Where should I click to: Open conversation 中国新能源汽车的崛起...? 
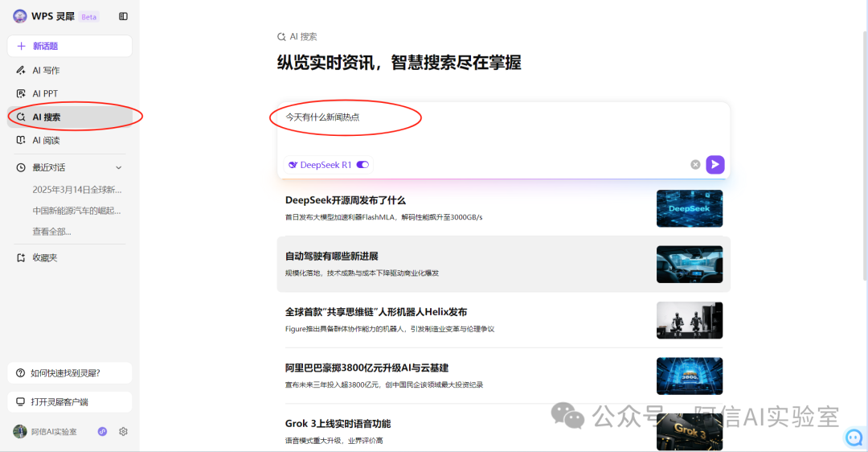coord(76,211)
